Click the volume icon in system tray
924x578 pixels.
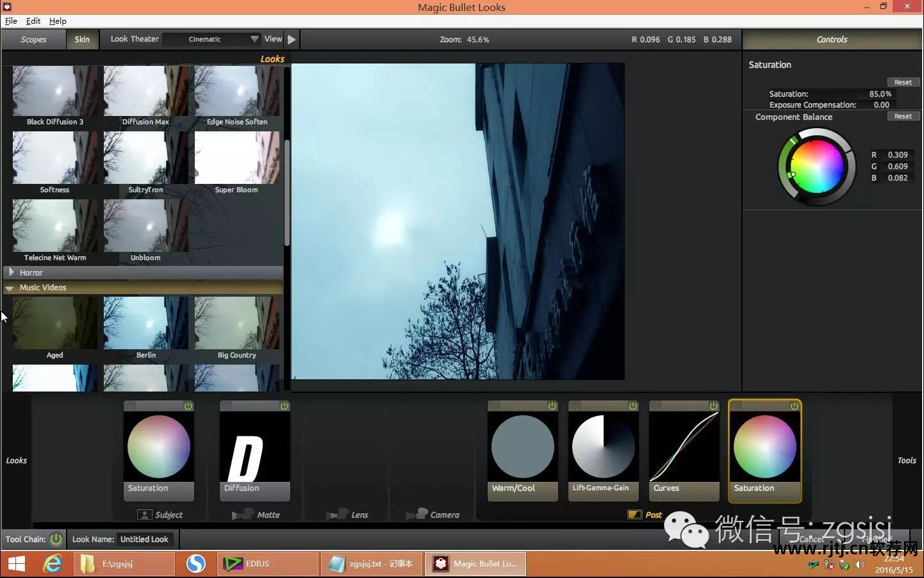tap(860, 565)
